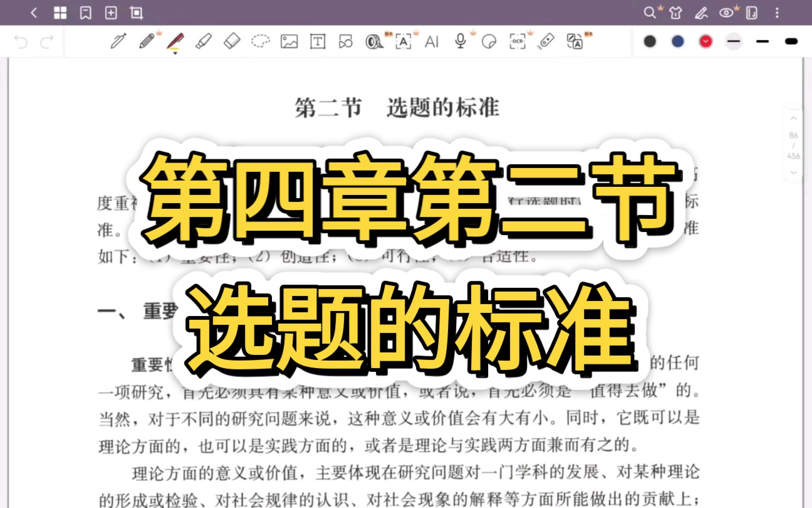
Task: Select the eraser tool
Action: point(232,41)
